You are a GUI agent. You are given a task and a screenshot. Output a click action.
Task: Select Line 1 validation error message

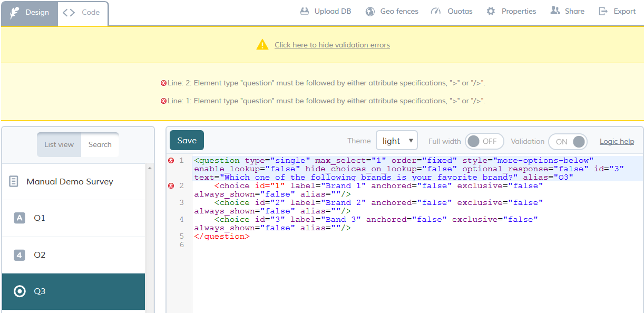pos(326,101)
